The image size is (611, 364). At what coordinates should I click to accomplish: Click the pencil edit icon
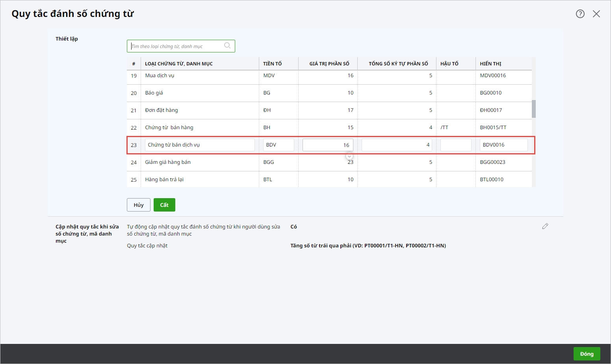545,226
